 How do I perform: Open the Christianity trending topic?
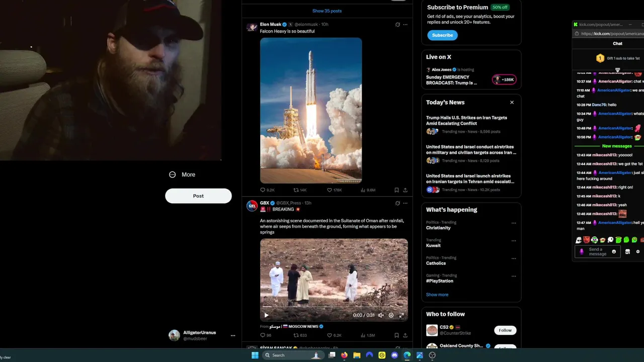click(x=438, y=228)
